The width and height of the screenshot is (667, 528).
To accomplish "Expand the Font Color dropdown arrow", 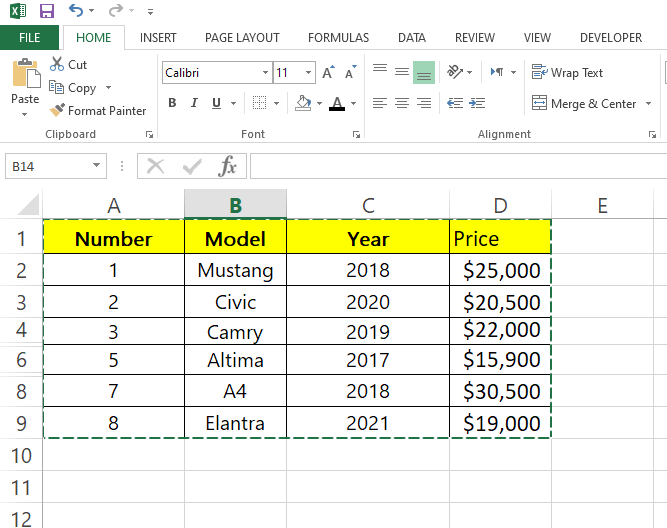I will (x=353, y=103).
